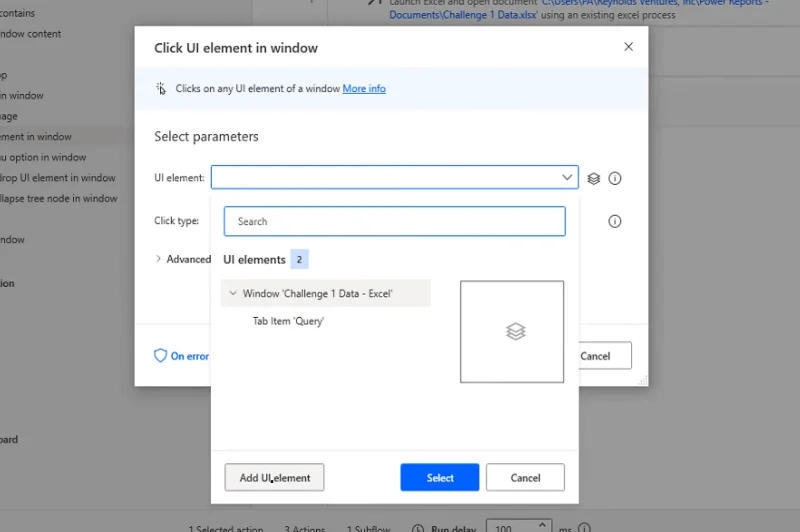800x532 pixels.
Task: Select Window 'Challenge 1 Data - Excel' row
Action: [x=326, y=293]
